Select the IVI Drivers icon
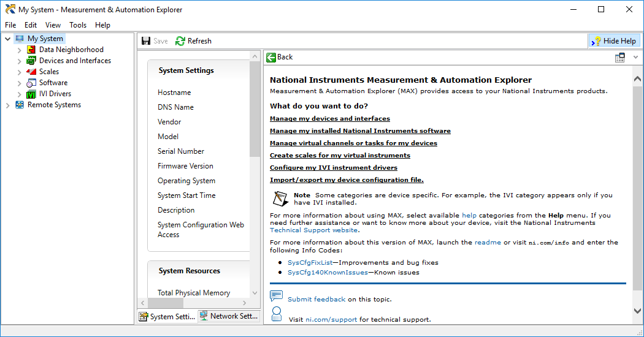Screen dimensions: 644x337 pos(31,94)
